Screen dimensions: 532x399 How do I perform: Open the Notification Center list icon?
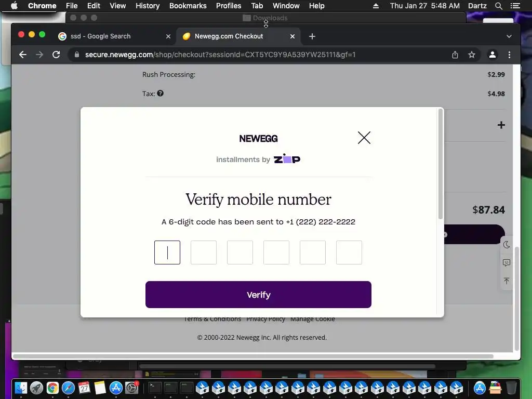515,6
